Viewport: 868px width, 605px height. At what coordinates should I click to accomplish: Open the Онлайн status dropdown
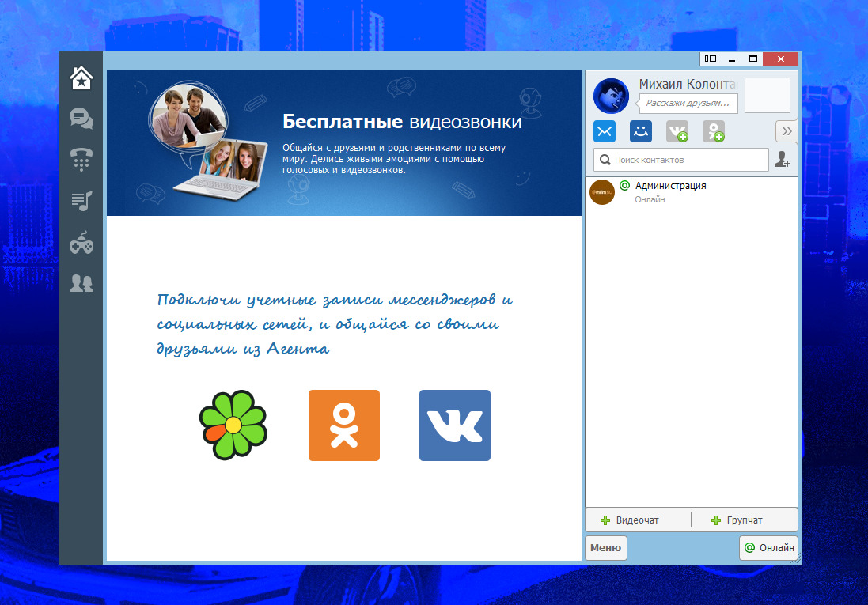(x=769, y=548)
